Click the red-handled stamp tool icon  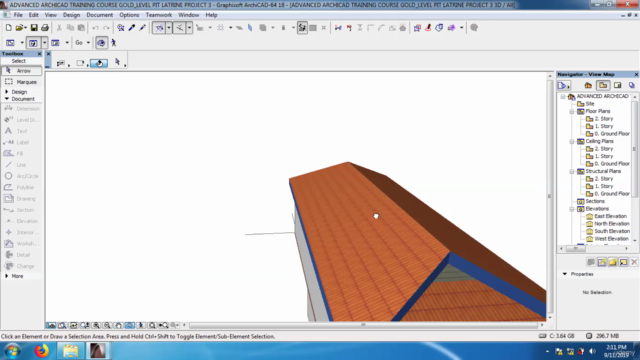coord(428,28)
